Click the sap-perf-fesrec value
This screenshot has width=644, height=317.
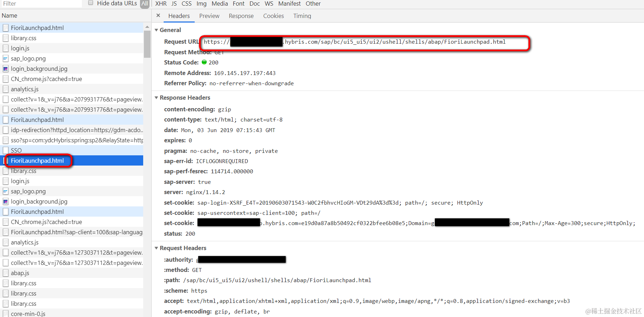point(232,172)
